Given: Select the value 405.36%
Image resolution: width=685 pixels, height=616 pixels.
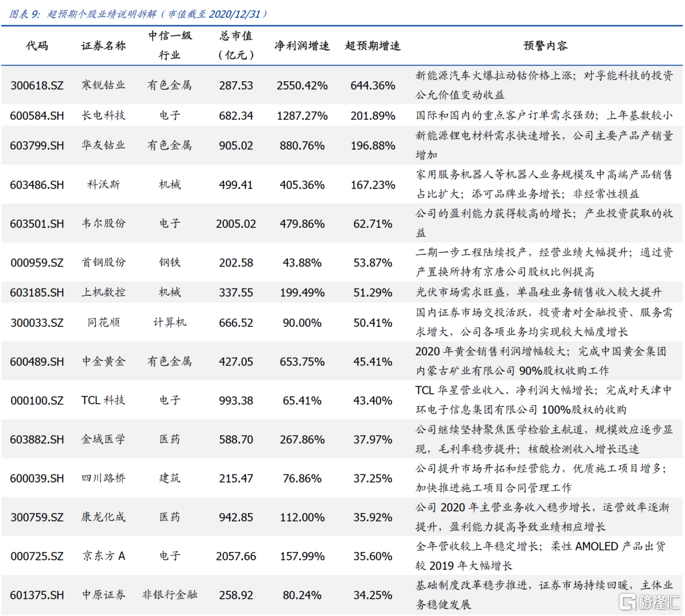Looking at the screenshot, I should (x=302, y=185).
